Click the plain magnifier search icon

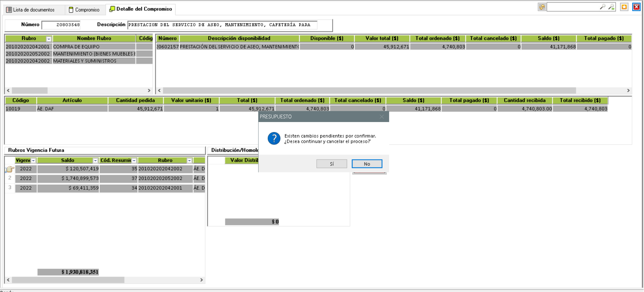[x=603, y=7]
